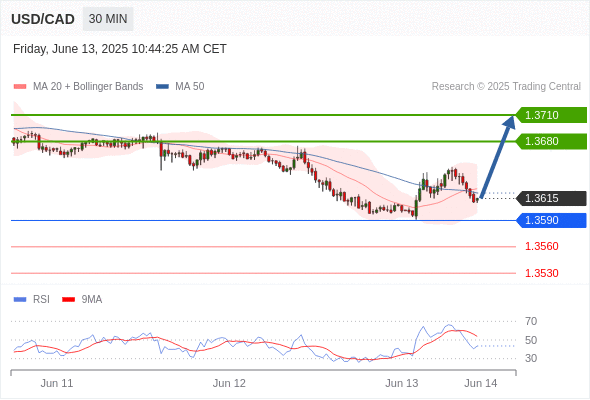Screen dimensions: 590x400
Task: Open the Research © 2025 Trading Central credit
Action: pyautogui.click(x=506, y=87)
